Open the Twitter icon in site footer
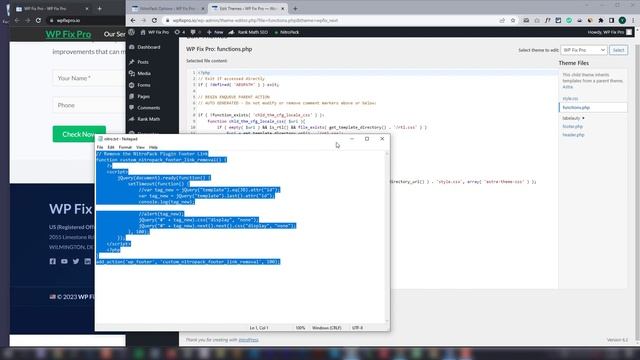640x360 pixels. click(x=76, y=261)
